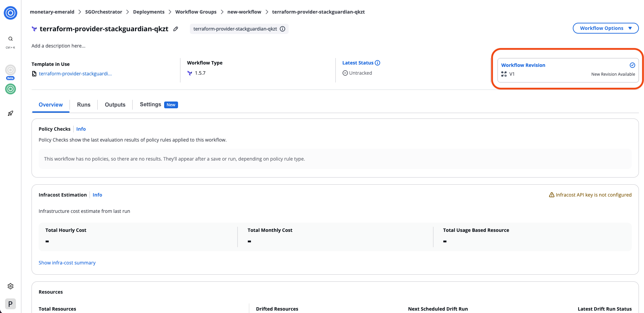Viewport: 644px width, 313px height.
Task: Click the info icon next to Latest Status
Action: coord(377,63)
